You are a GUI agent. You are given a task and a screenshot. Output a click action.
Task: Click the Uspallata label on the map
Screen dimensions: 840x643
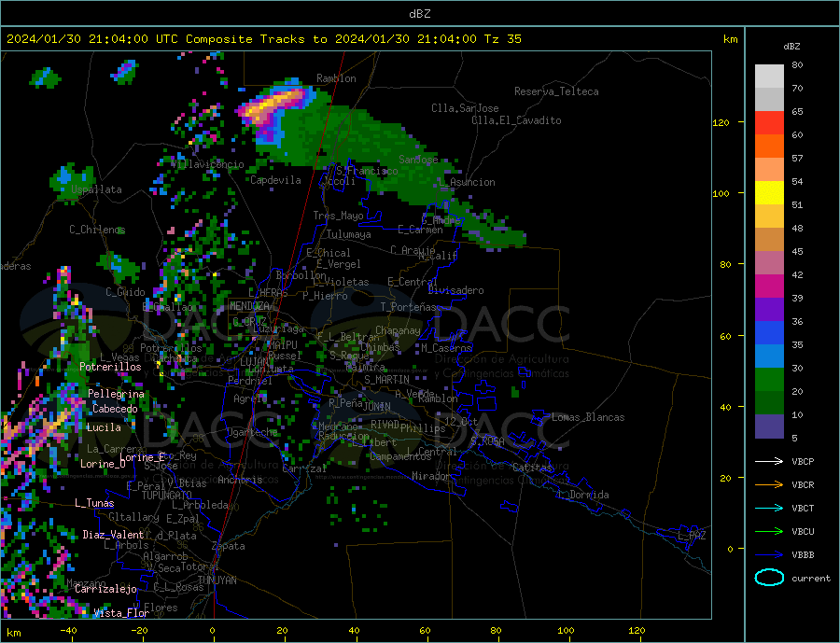coord(96,189)
